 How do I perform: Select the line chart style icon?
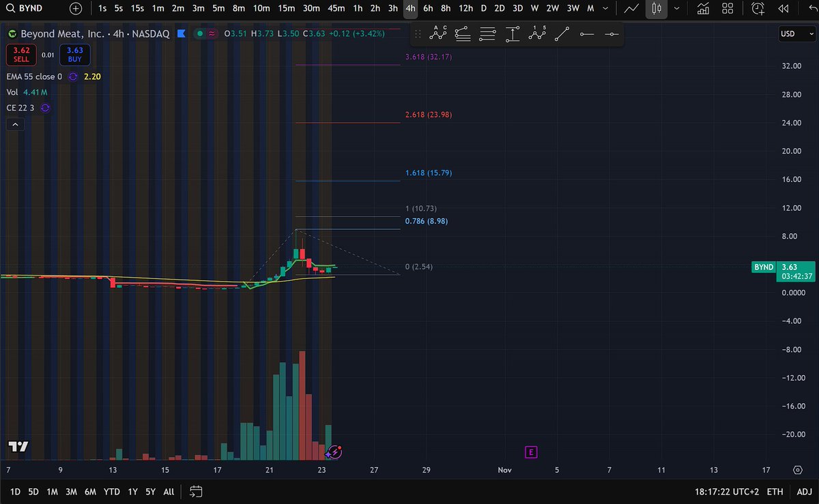[631, 9]
